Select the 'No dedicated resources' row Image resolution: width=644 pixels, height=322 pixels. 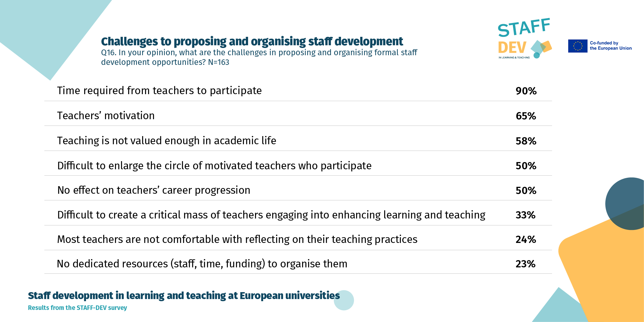[x=298, y=264]
